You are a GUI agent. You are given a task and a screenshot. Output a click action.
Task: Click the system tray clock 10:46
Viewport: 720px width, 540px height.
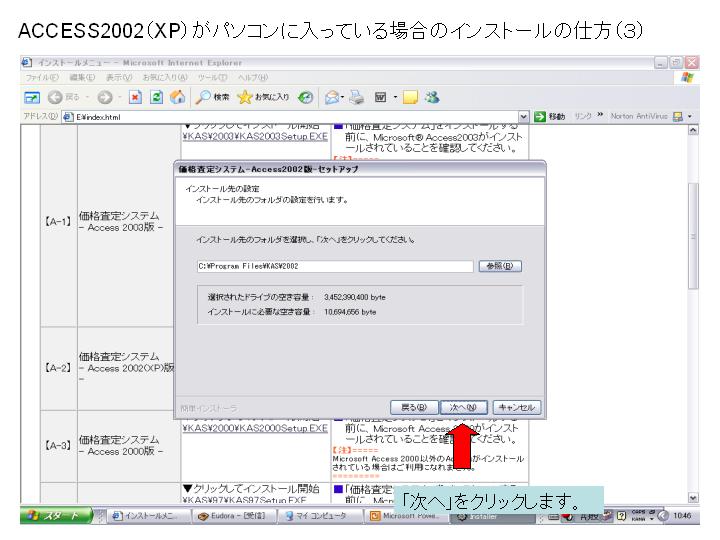coord(682,516)
